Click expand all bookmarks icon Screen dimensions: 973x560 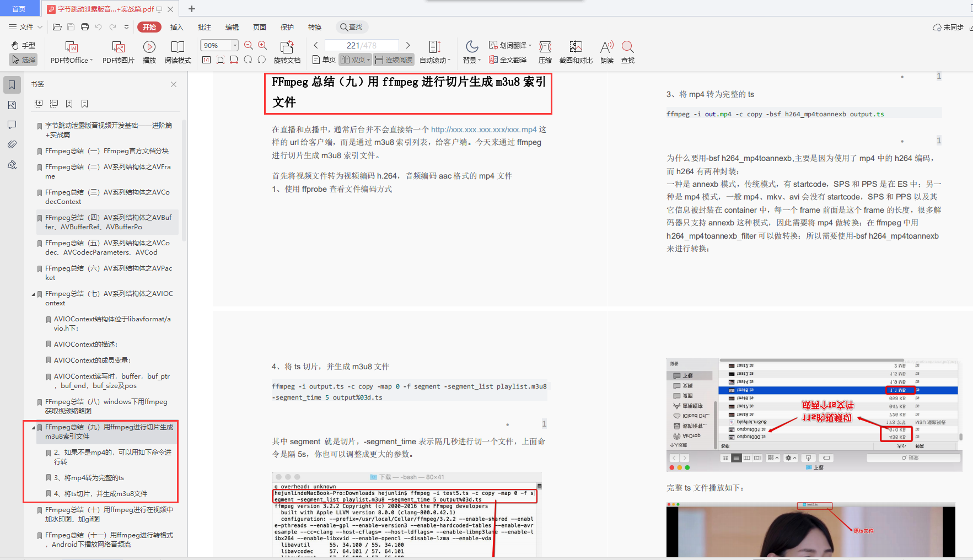39,104
